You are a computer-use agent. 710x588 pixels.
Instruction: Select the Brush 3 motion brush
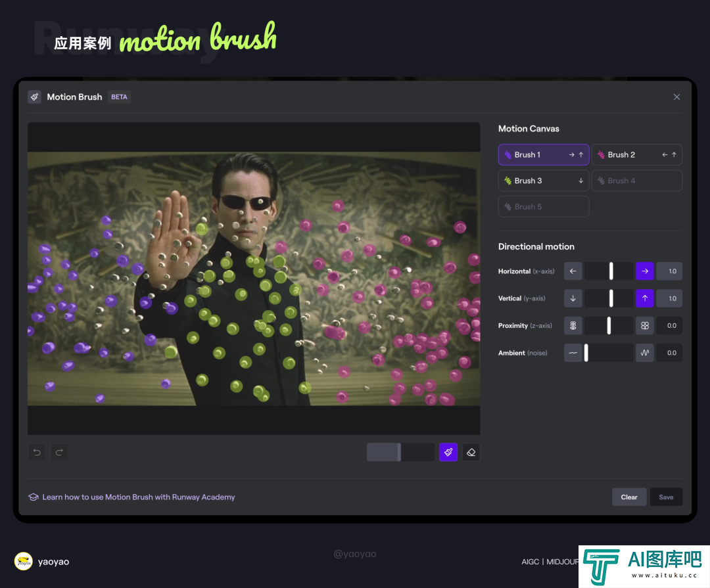click(x=544, y=181)
